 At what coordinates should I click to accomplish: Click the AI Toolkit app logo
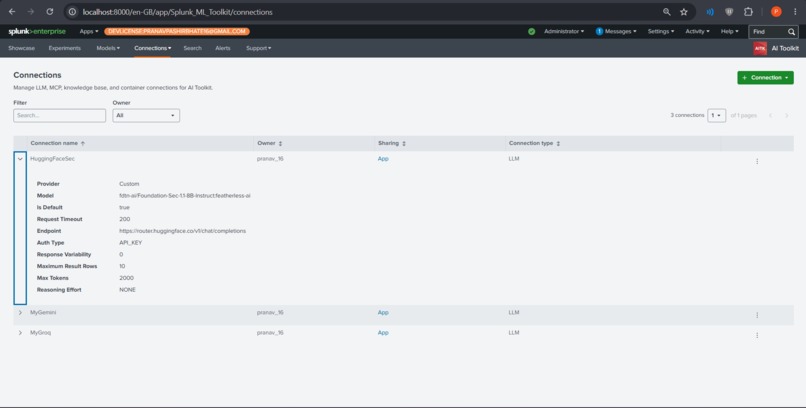tap(760, 48)
